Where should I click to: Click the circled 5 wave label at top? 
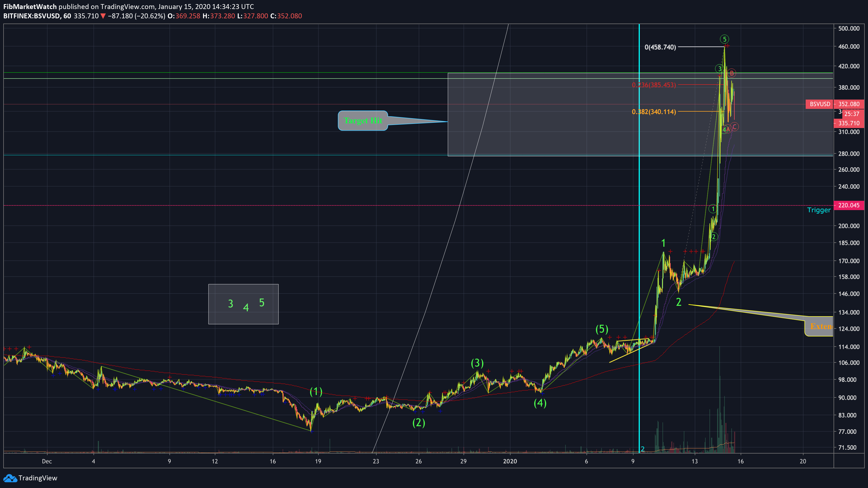pos(725,39)
